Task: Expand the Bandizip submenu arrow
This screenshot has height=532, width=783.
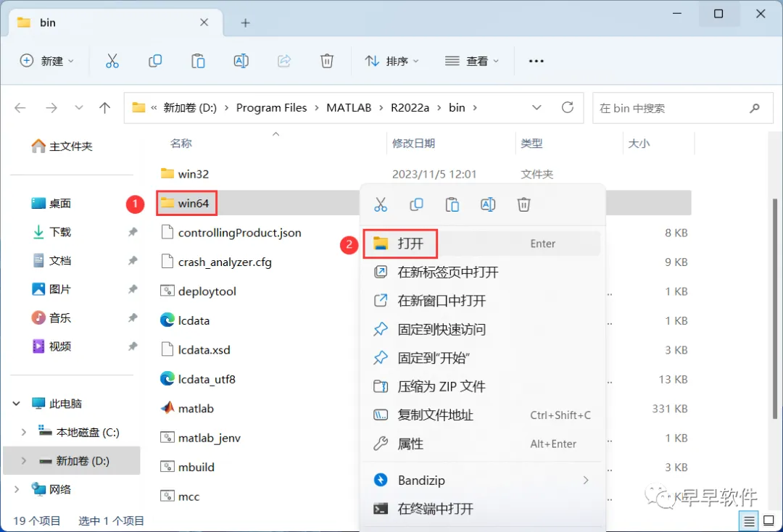Action: click(x=586, y=480)
